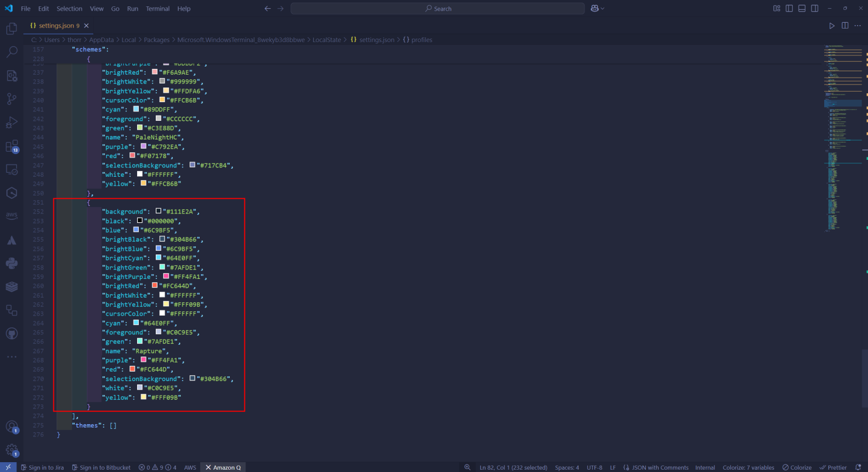Open the LocalState breadcrumb dropdown
Image resolution: width=868 pixels, height=472 pixels.
coord(327,40)
